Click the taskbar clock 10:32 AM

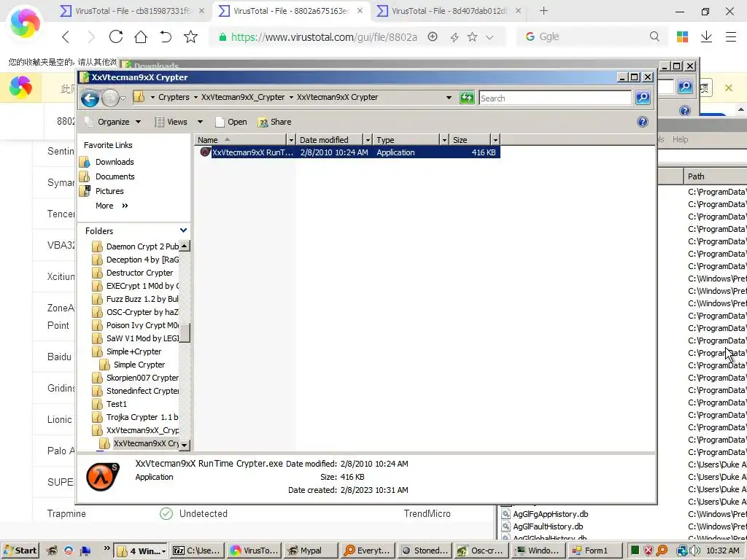coord(723,551)
